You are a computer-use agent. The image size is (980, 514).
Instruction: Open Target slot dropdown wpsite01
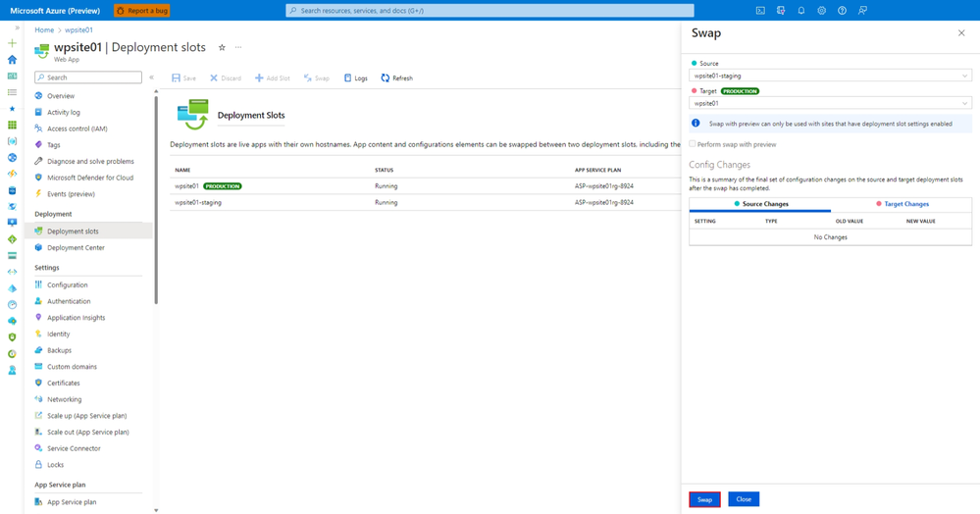click(830, 103)
